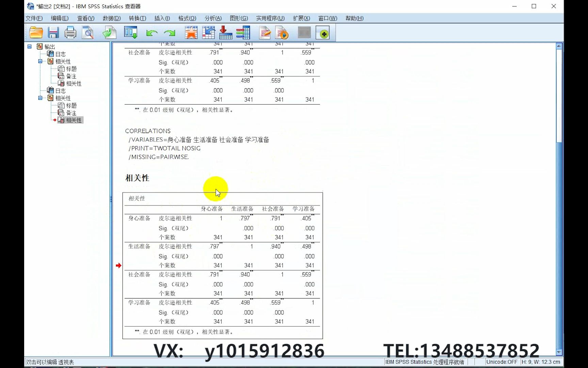The height and width of the screenshot is (368, 588).
Task: Click the scroll-up arrow of the output scrollbar
Action: coord(559,46)
